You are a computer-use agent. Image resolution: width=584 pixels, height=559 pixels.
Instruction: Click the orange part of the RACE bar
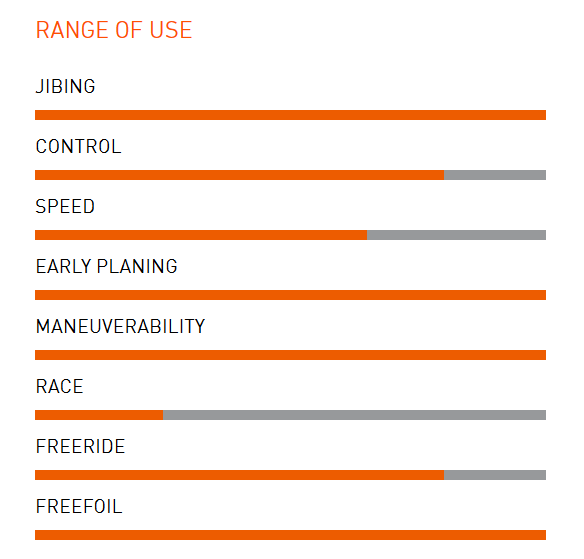(x=99, y=415)
